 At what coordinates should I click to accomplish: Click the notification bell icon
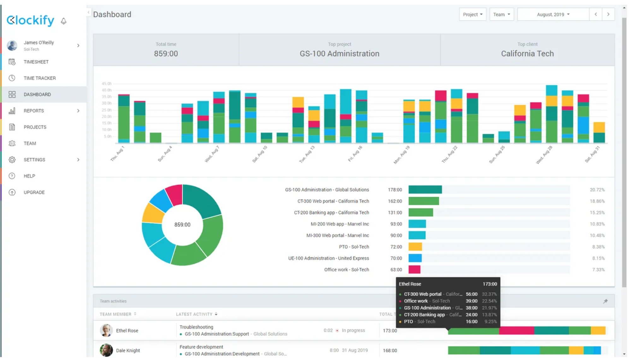tap(64, 21)
